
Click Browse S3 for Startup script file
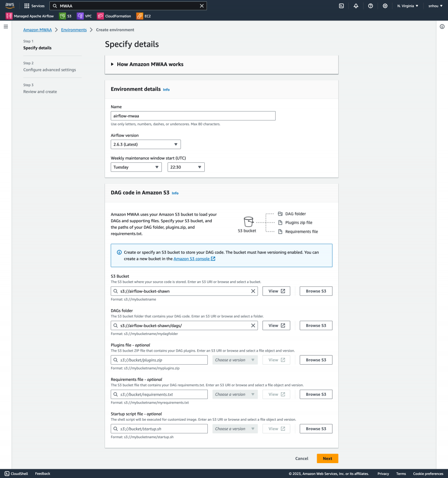(x=316, y=429)
